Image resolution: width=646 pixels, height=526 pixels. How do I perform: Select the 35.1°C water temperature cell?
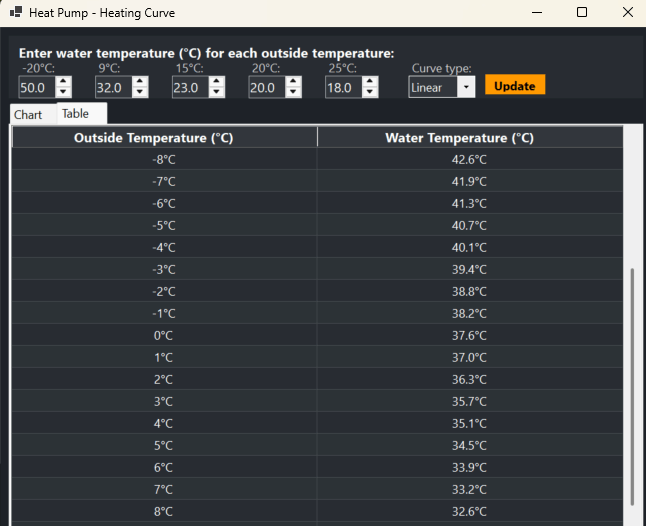(x=470, y=423)
